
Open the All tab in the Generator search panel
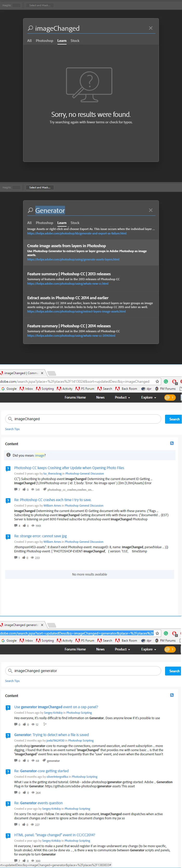[29, 223]
